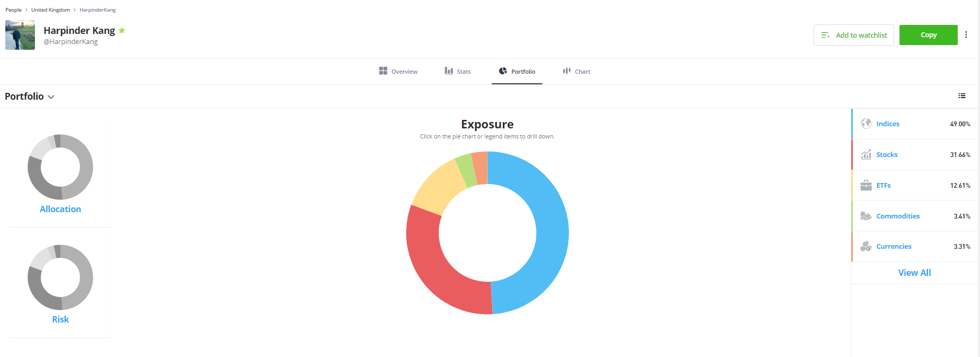
Task: Click the 49.00% Indices value
Action: point(960,124)
